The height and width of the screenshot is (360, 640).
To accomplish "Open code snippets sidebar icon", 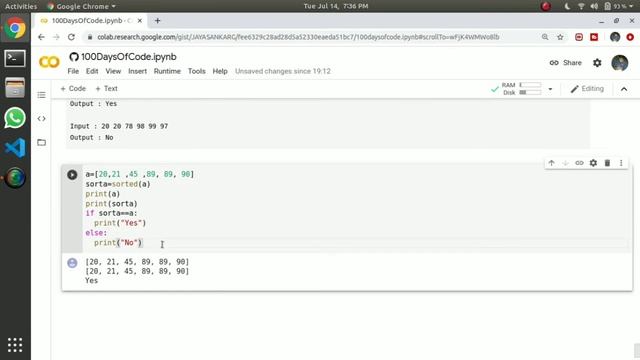I will (41, 119).
